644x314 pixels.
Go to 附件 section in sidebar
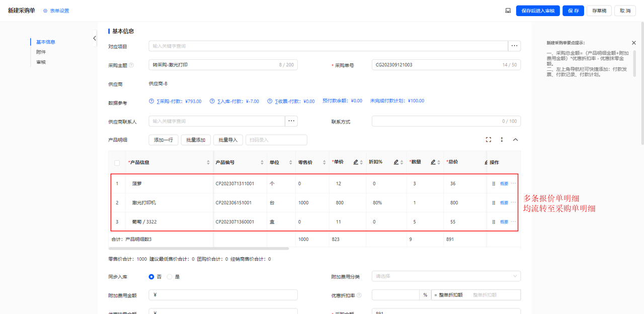click(x=41, y=52)
